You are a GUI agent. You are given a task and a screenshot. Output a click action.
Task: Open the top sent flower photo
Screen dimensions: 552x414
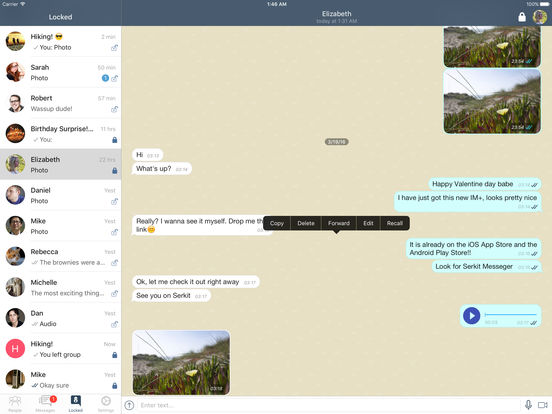click(492, 46)
